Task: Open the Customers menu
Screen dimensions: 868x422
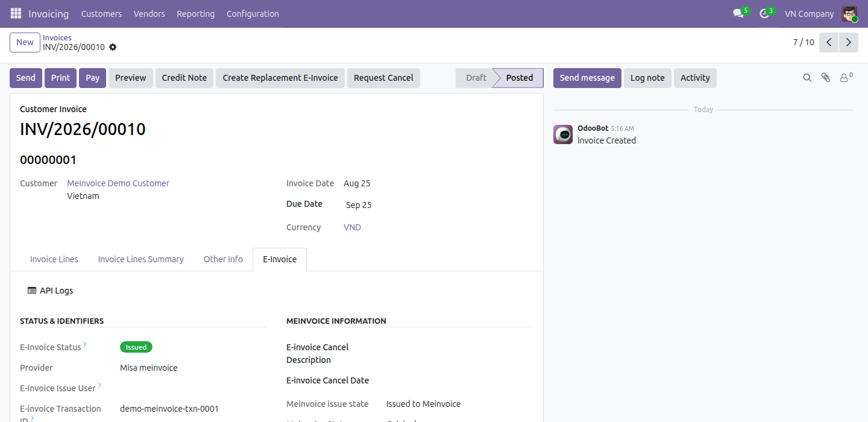Action: point(101,14)
